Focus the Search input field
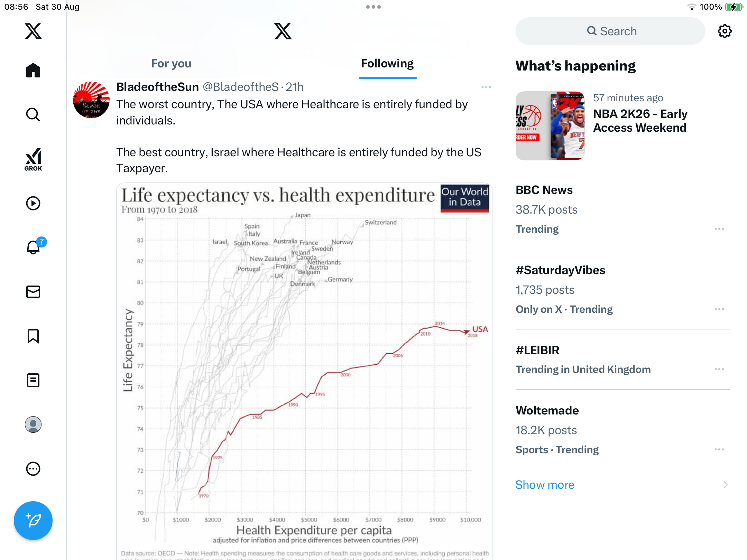 click(x=610, y=31)
